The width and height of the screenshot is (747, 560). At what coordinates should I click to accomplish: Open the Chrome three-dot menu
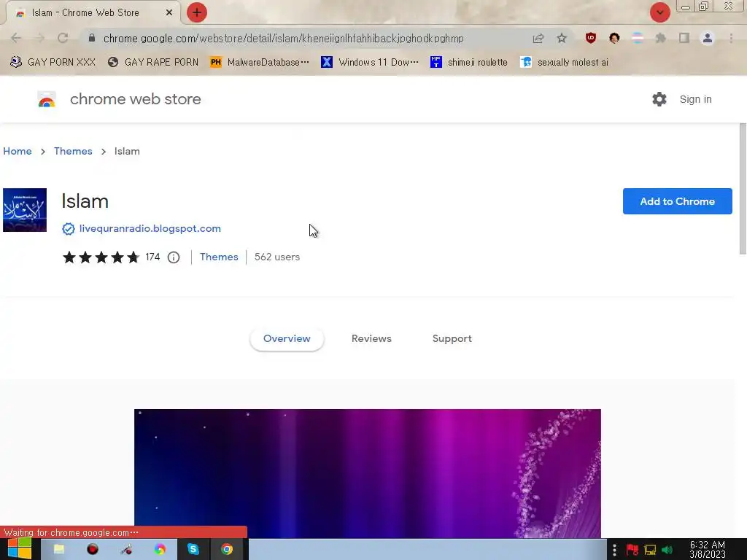pos(731,38)
